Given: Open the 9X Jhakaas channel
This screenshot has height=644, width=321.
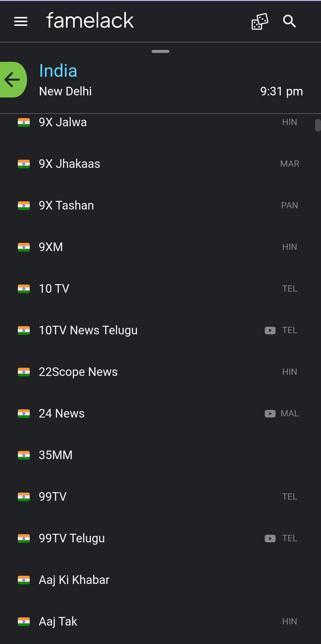Looking at the screenshot, I should click(x=70, y=164).
